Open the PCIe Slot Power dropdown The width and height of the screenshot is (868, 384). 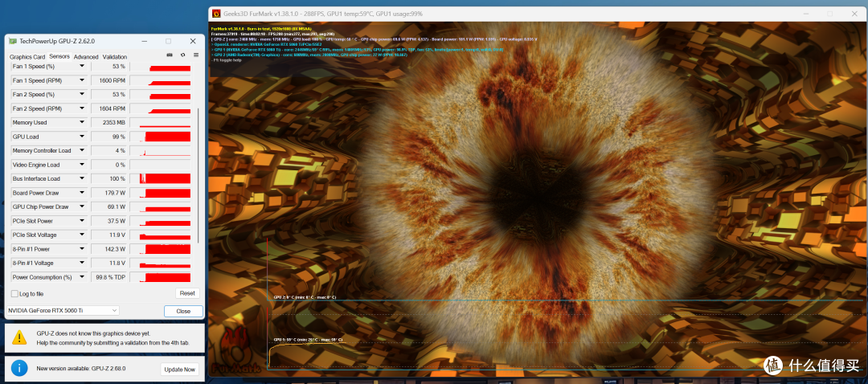click(x=82, y=221)
